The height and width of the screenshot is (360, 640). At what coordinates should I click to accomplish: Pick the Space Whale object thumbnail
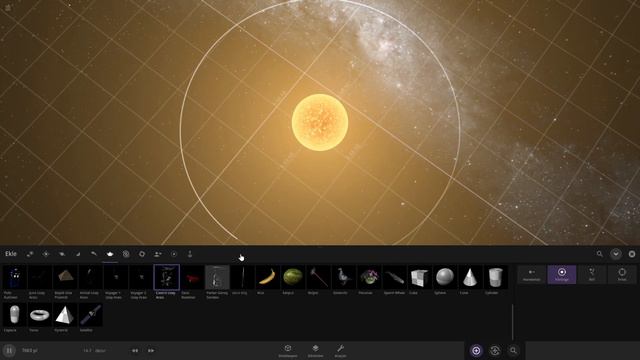tap(394, 277)
